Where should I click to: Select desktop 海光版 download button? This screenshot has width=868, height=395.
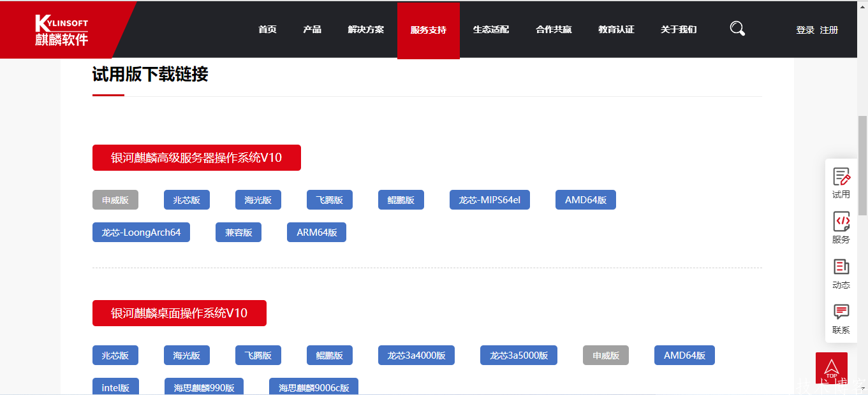point(187,355)
